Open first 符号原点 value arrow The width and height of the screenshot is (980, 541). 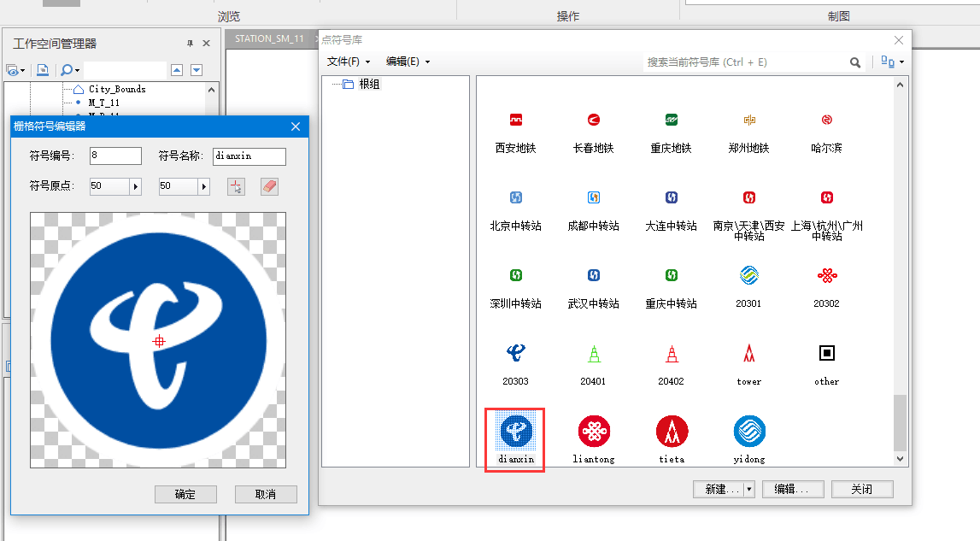pos(136,186)
